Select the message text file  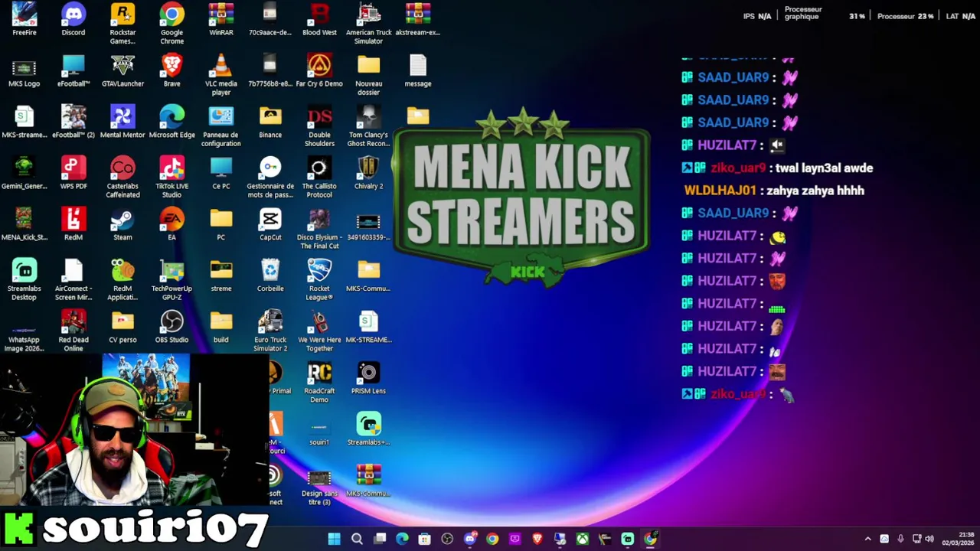417,71
